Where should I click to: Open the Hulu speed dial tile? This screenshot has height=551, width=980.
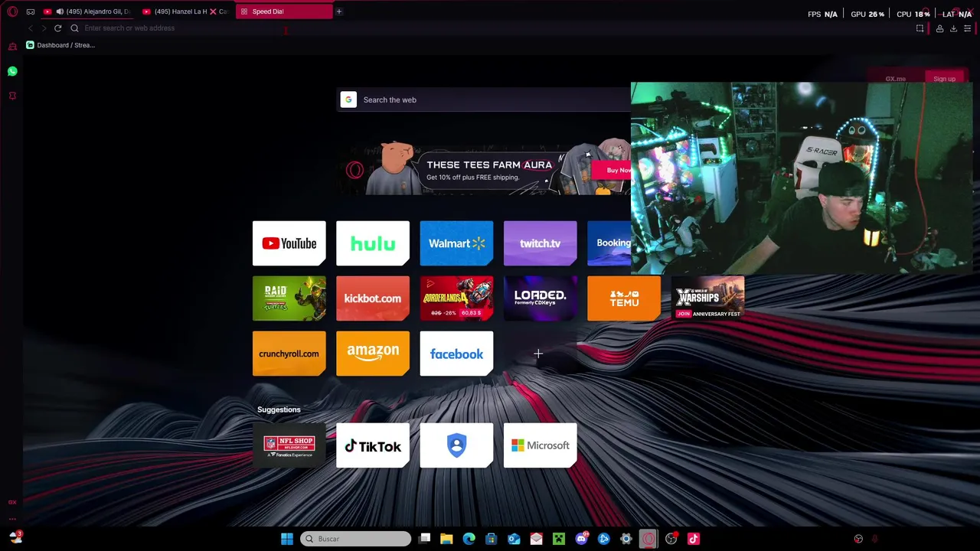pos(373,243)
